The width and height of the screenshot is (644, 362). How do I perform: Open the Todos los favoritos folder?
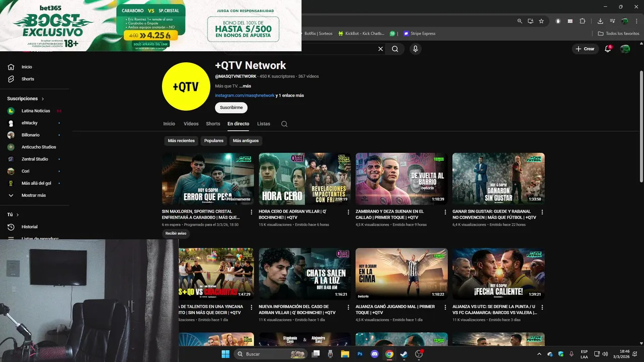tap(618, 34)
